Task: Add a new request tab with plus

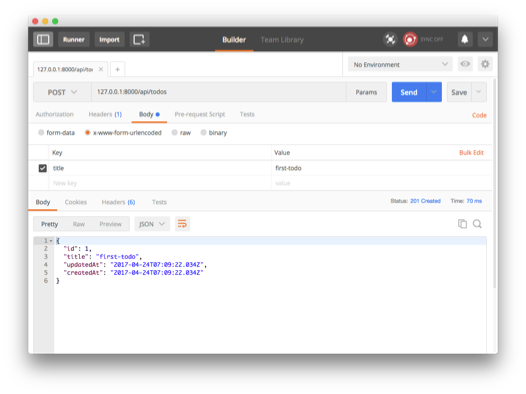Action: coord(117,69)
